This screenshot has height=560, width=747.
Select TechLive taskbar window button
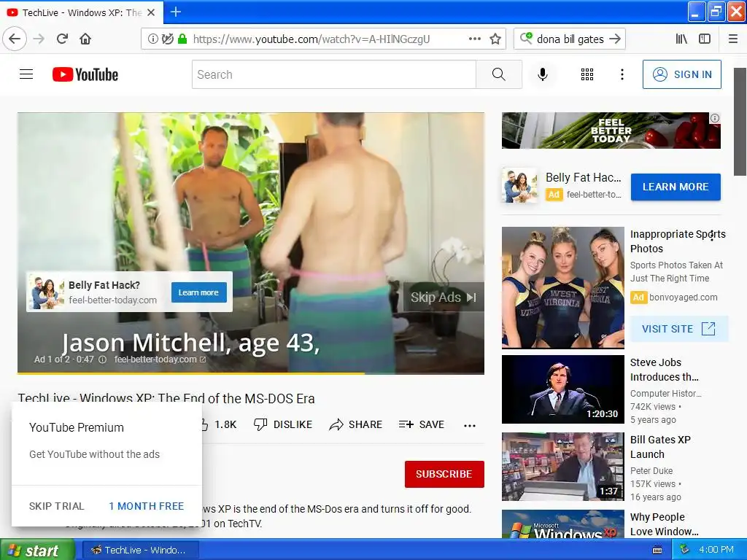click(x=141, y=550)
